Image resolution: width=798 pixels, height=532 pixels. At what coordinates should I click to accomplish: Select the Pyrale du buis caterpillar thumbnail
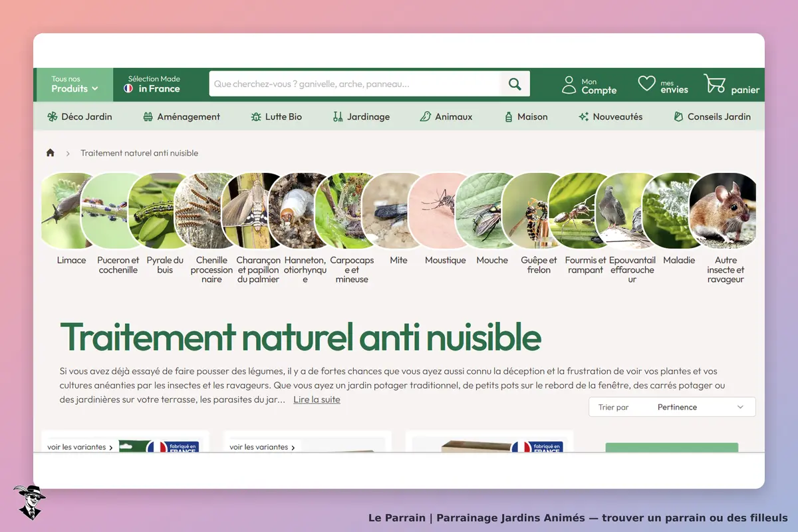coord(156,211)
